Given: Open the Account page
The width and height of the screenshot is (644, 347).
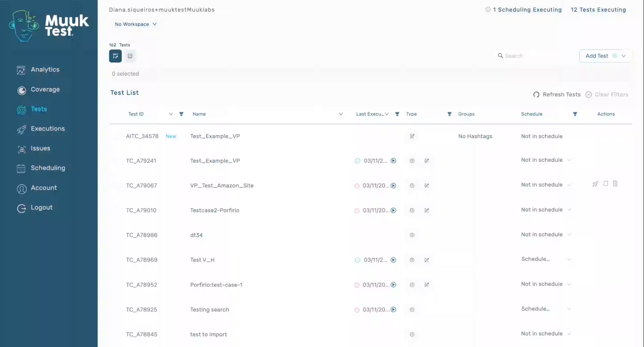Looking at the screenshot, I should click(37, 188).
